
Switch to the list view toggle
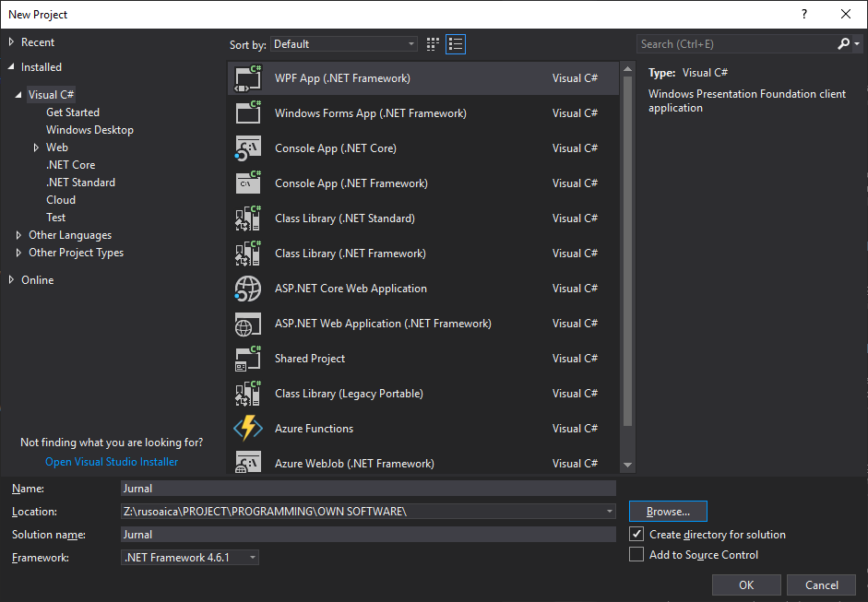[x=456, y=44]
